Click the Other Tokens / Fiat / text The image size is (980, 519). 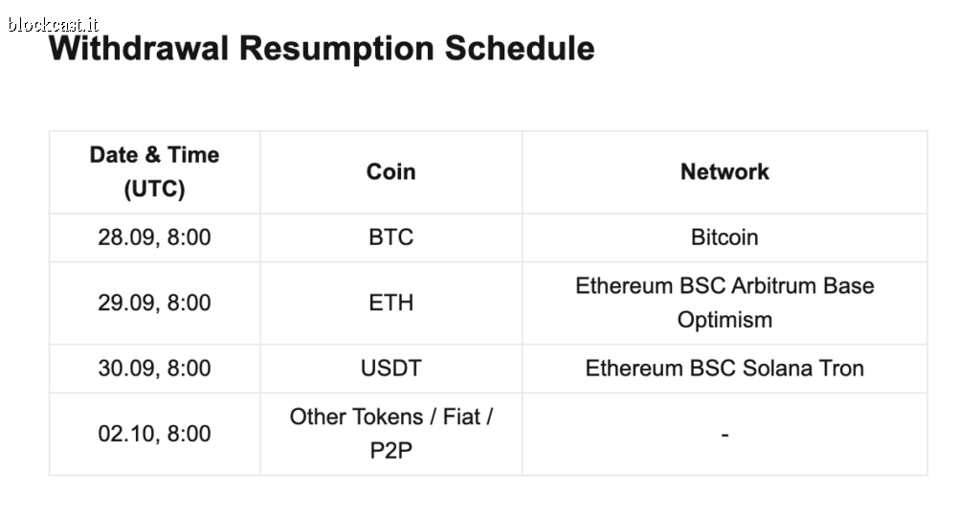tap(391, 417)
